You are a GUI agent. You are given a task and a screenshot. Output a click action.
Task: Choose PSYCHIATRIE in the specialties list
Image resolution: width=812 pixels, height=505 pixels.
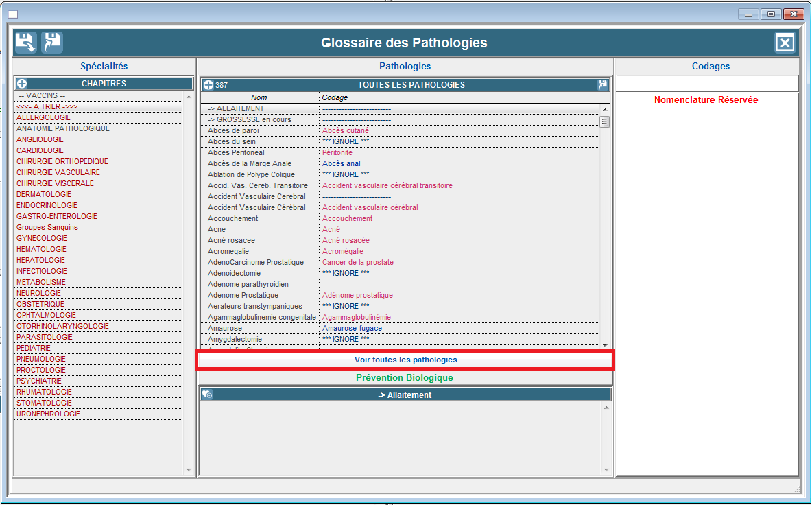click(x=39, y=381)
